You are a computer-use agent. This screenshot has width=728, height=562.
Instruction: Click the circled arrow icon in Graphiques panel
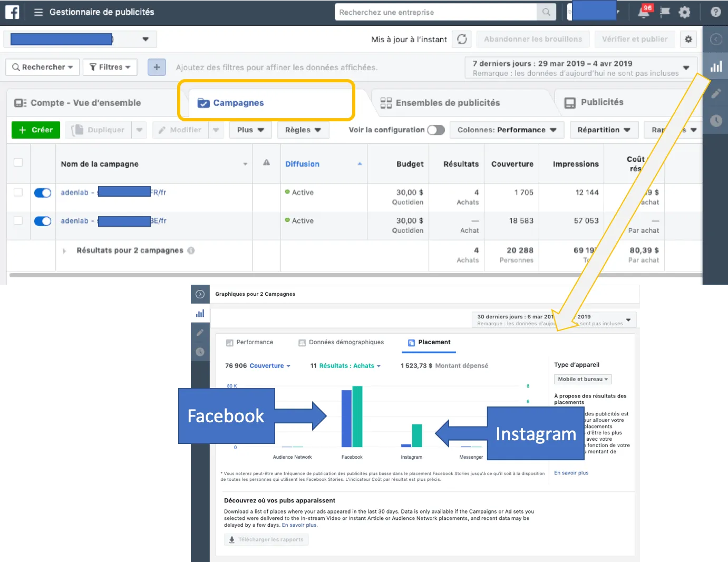click(x=200, y=294)
